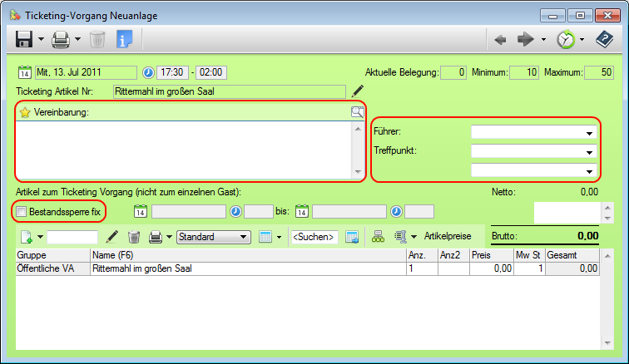
Task: Click the back arrow navigation icon
Action: click(500, 39)
